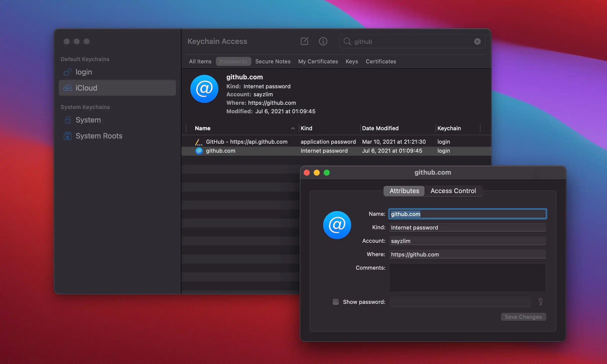Screen dimensions: 607x364
Task: Click the cloud icon next to iCloud
Action: coord(67,88)
